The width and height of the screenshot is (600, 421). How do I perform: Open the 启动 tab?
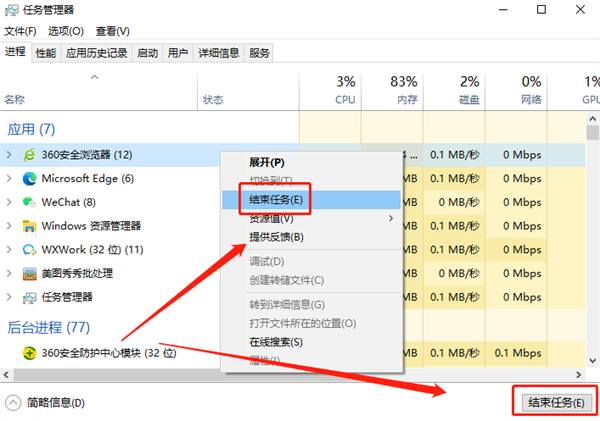pyautogui.click(x=147, y=52)
